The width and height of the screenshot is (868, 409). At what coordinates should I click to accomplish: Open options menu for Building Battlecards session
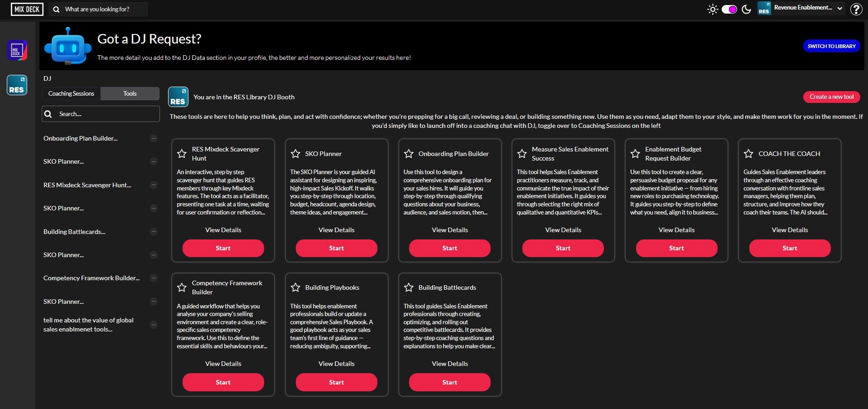pos(154,232)
